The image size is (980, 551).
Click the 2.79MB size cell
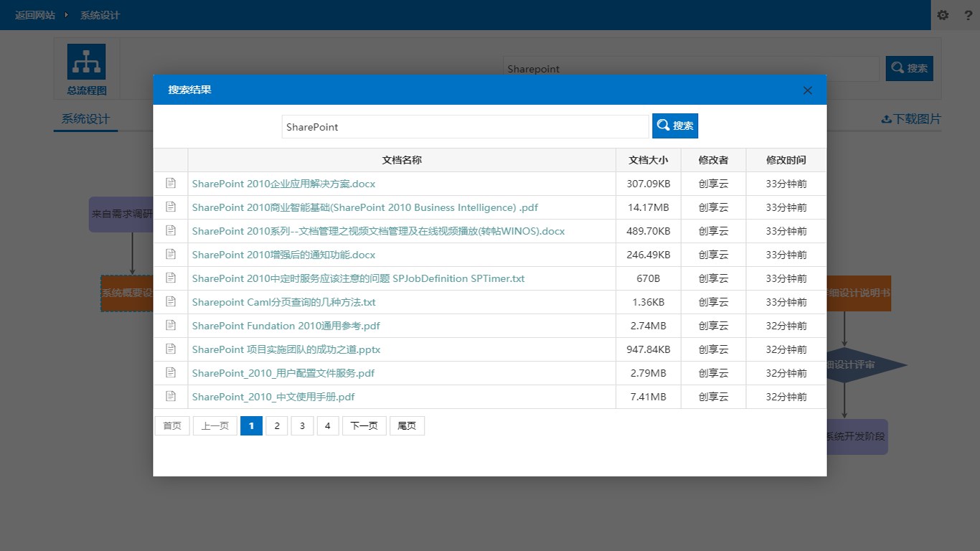(649, 373)
